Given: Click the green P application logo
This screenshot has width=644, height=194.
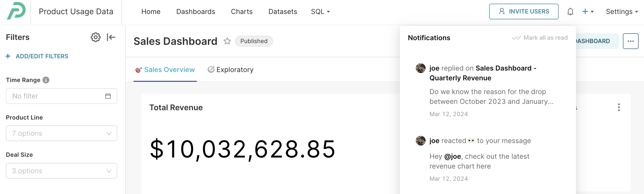Looking at the screenshot, I should pyautogui.click(x=16, y=11).
